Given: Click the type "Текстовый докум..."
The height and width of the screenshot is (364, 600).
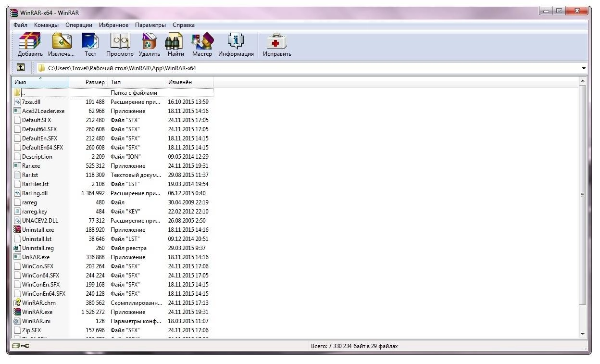Looking at the screenshot, I should coord(136,175).
